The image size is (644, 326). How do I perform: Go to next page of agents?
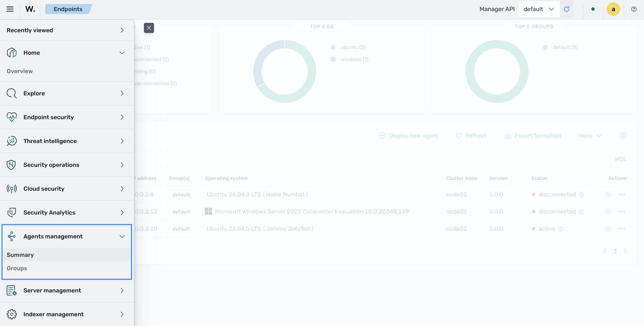625,251
